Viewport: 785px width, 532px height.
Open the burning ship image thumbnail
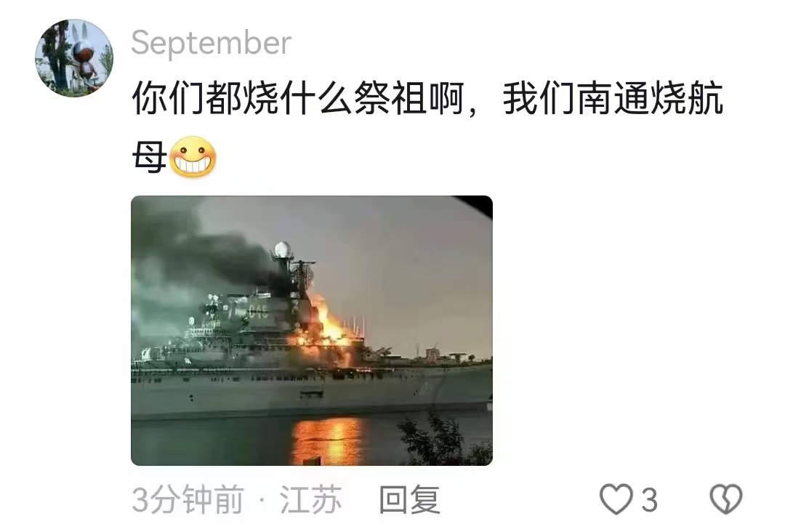pos(312,330)
